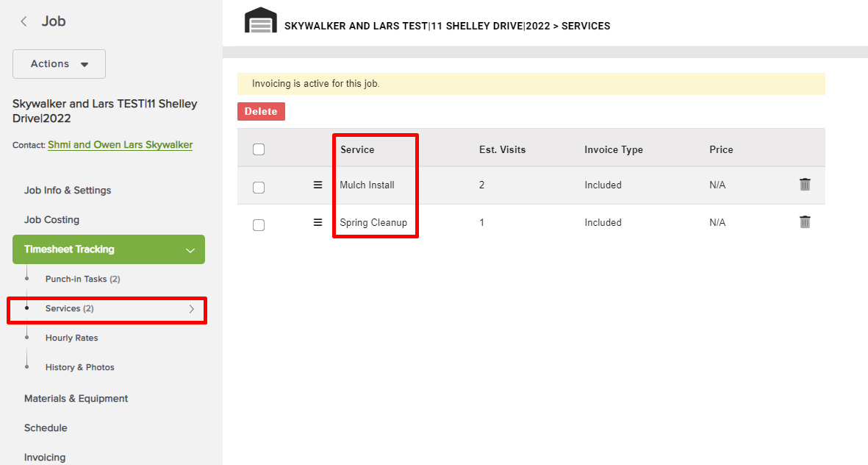Viewport: 868px width, 465px height.
Task: Open Job Costing section
Action: [51, 219]
